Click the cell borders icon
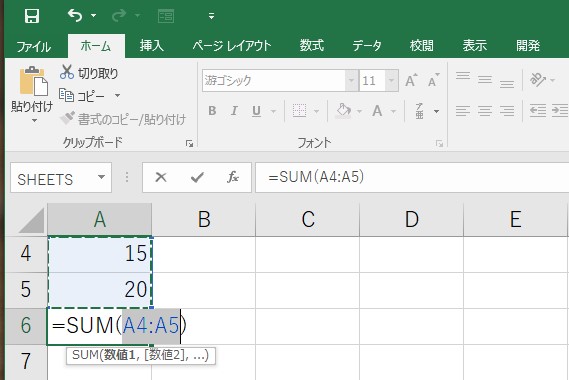 [x=299, y=111]
